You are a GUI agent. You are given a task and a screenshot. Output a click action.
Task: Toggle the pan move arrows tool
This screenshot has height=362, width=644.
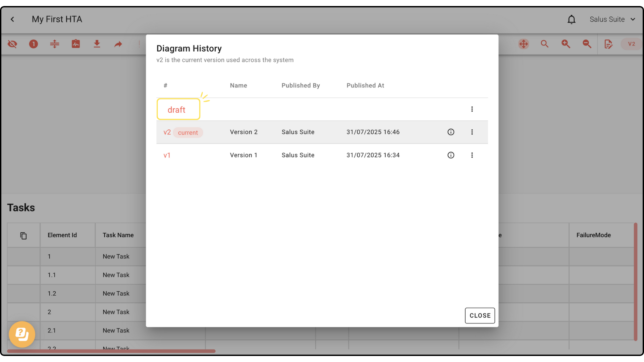coord(524,44)
